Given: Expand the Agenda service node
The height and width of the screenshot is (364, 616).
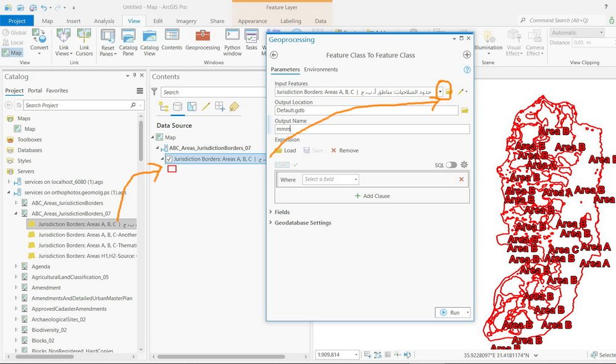Looking at the screenshot, I should pos(16,267).
